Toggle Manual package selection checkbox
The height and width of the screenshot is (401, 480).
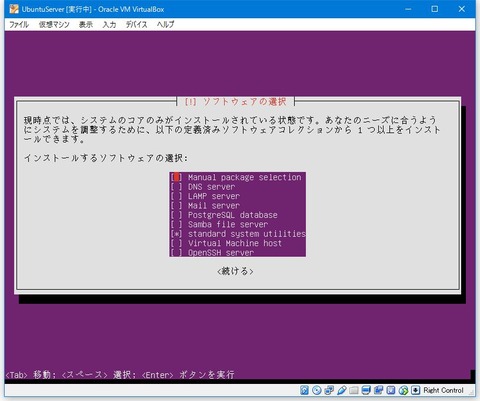click(x=176, y=177)
